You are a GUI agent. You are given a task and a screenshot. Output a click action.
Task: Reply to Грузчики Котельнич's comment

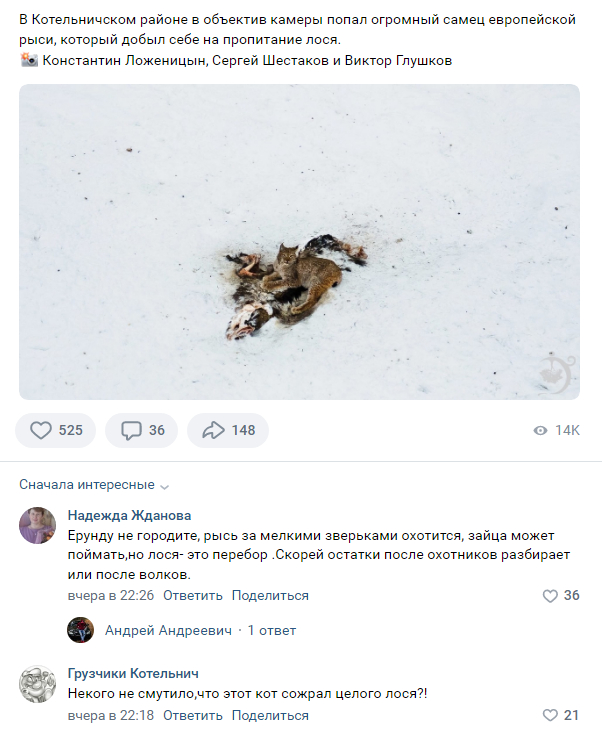tap(192, 715)
